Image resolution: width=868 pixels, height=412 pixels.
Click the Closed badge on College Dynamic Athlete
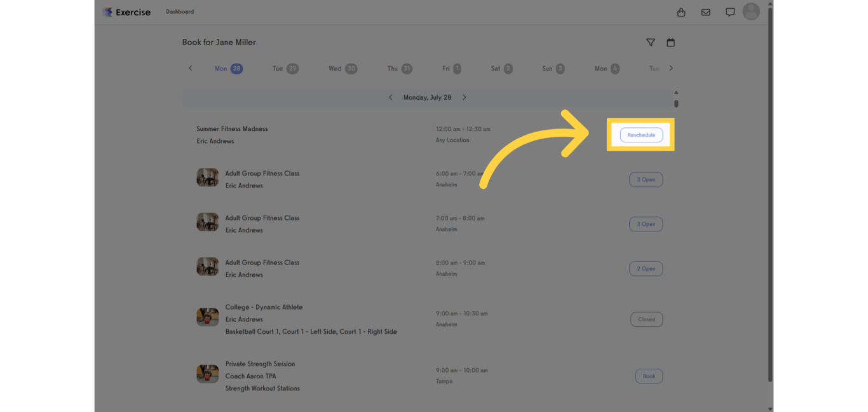[646, 319]
